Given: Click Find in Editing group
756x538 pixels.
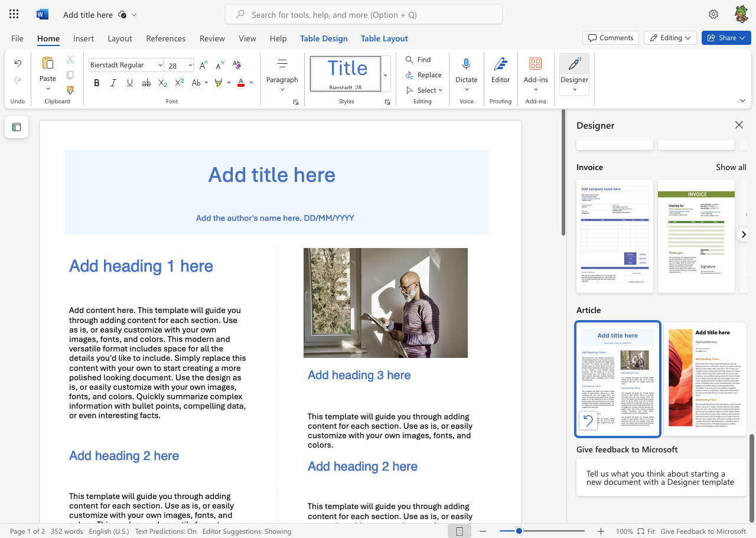Looking at the screenshot, I should click(418, 60).
